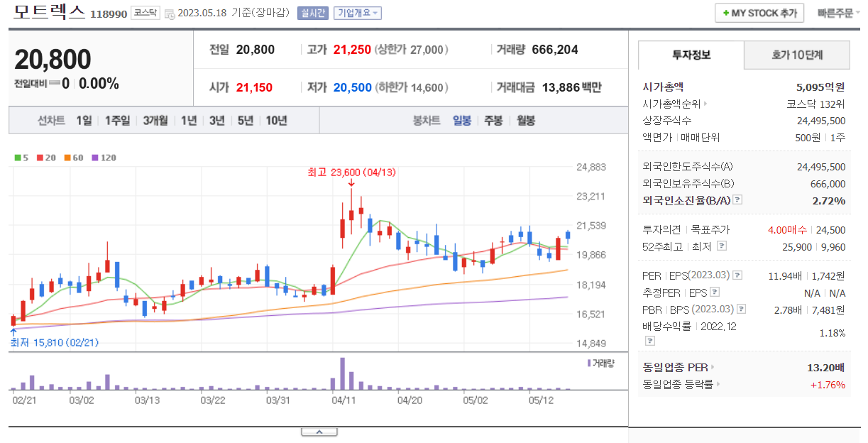Click the 실시간 badge button

pyautogui.click(x=313, y=13)
